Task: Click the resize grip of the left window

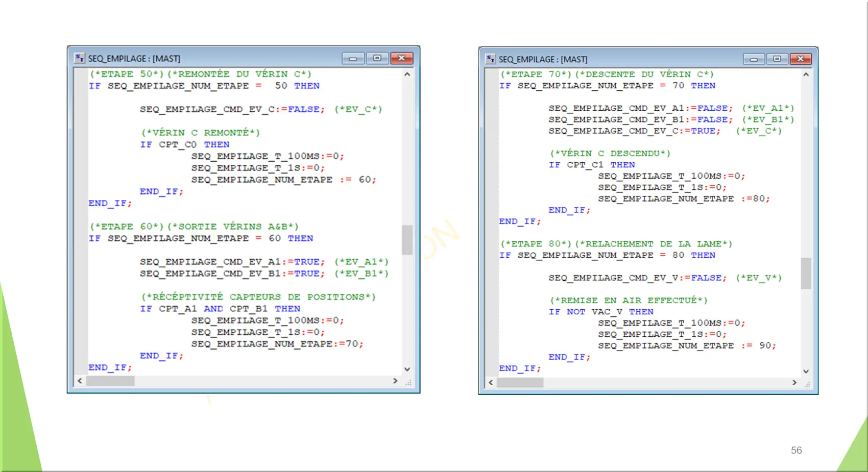Action: [x=408, y=382]
